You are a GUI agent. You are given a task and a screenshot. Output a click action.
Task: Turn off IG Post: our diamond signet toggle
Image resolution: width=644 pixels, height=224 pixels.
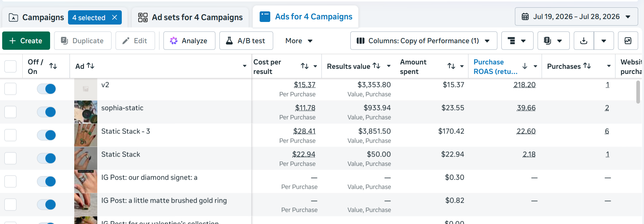pos(46,181)
